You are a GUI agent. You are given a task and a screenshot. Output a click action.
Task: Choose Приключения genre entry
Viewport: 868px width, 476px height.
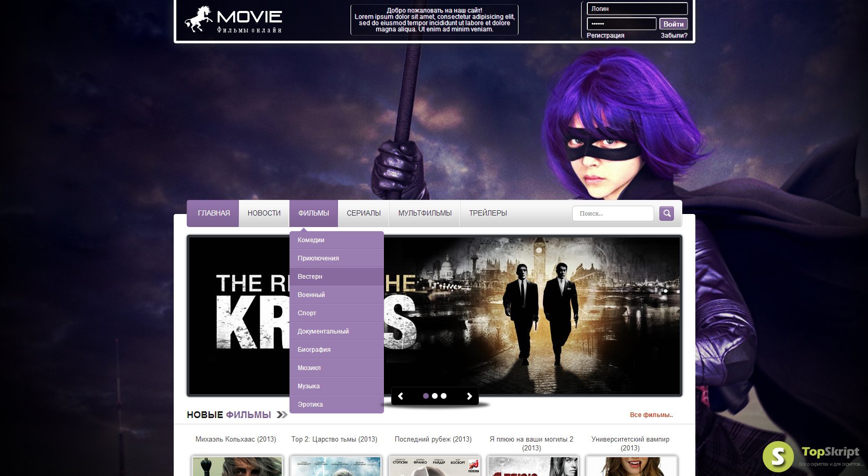coord(336,258)
